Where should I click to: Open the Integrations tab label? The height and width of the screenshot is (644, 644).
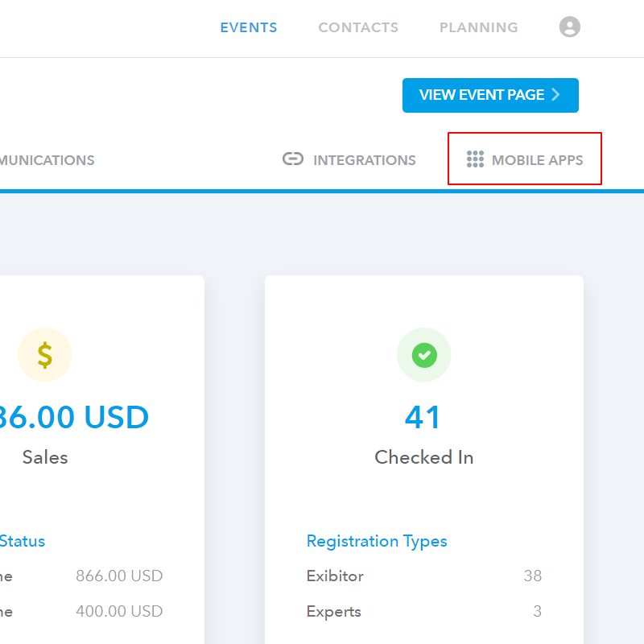[x=364, y=160]
